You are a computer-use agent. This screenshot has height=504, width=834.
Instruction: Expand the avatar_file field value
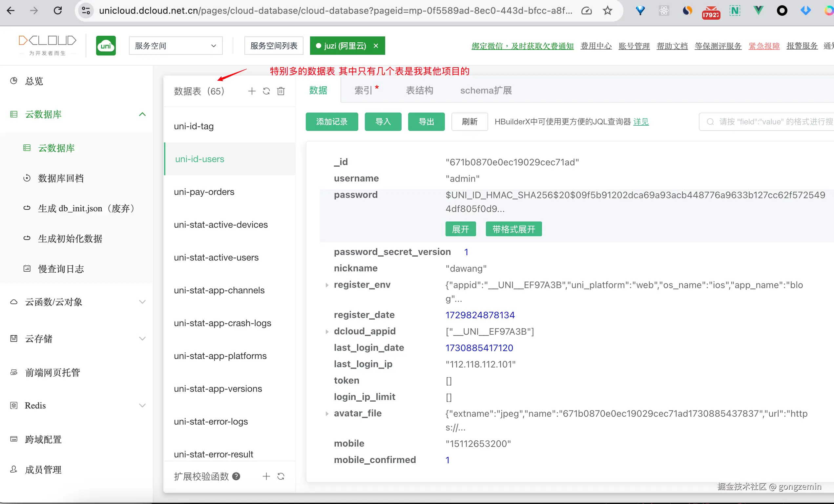coord(327,413)
